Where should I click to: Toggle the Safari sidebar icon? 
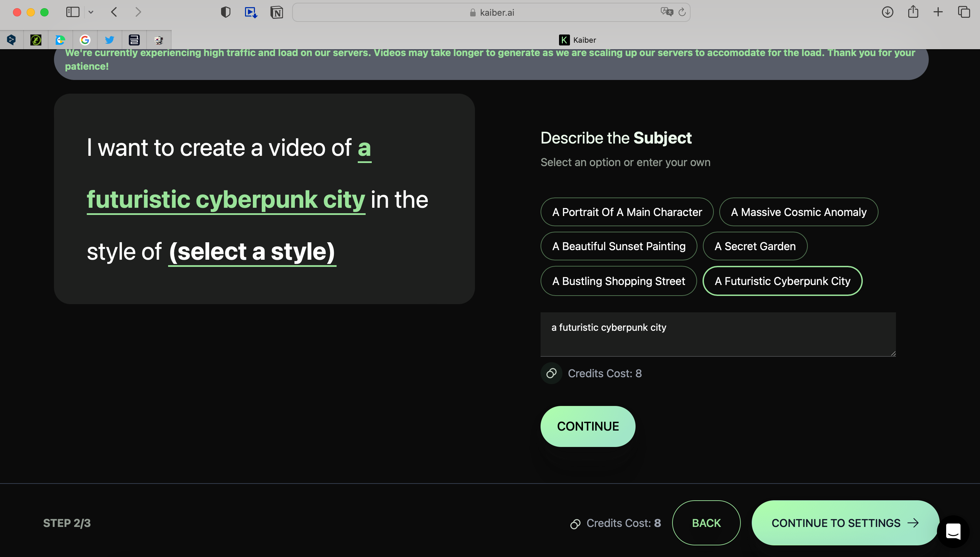point(73,12)
